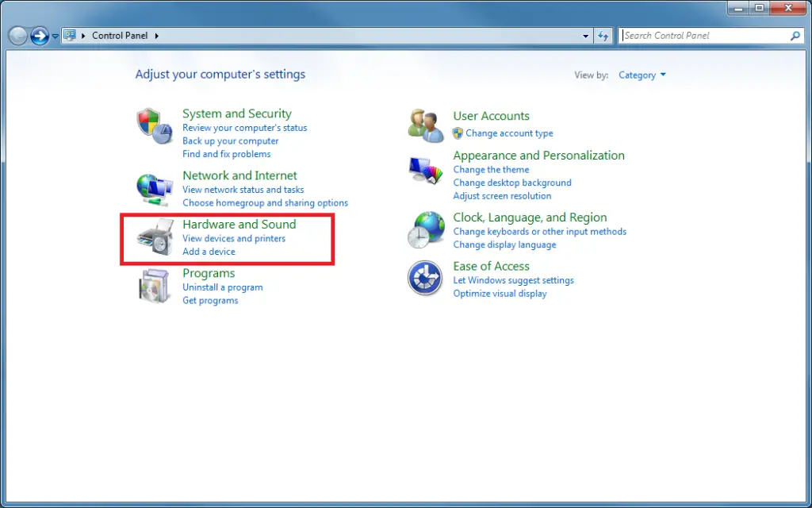Open Ease of Access heading
The width and height of the screenshot is (812, 508).
492,266
